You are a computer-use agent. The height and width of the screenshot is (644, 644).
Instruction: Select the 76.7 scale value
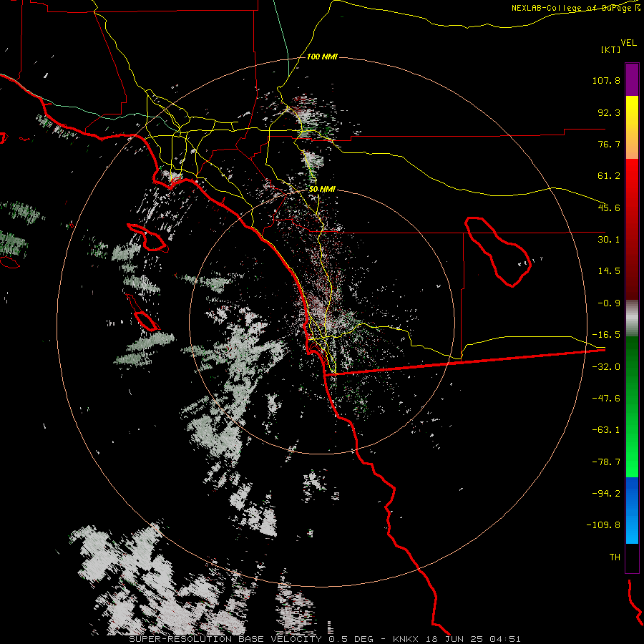(x=609, y=144)
